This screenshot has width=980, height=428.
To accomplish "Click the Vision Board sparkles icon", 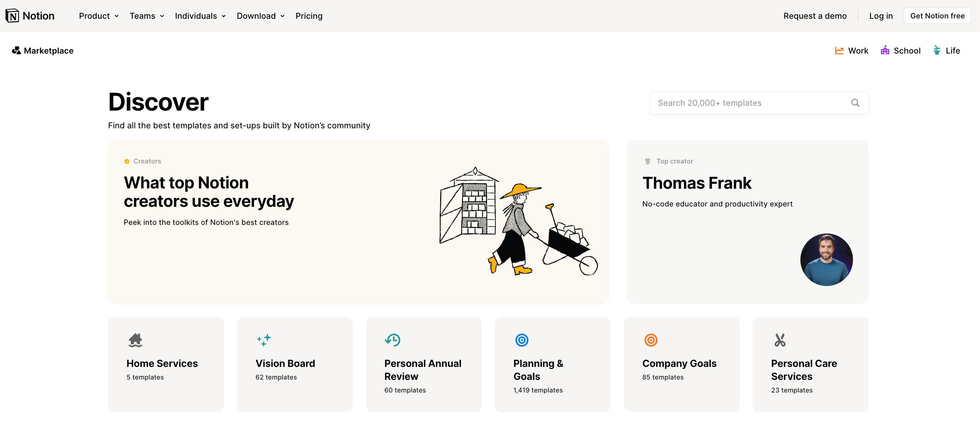I will (264, 340).
